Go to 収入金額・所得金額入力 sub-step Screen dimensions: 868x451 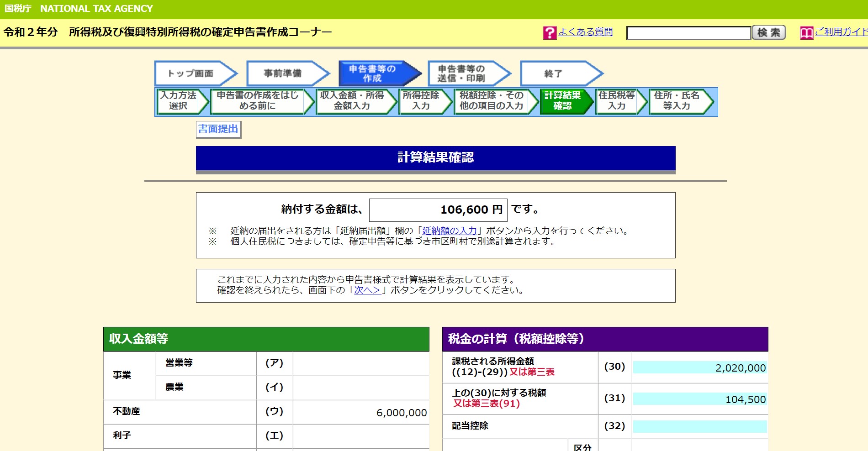coord(352,101)
